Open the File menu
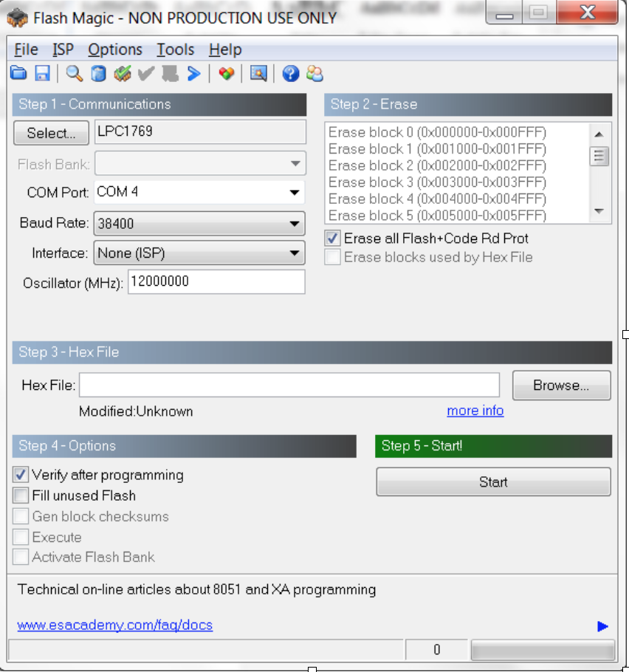629x672 pixels. point(26,49)
